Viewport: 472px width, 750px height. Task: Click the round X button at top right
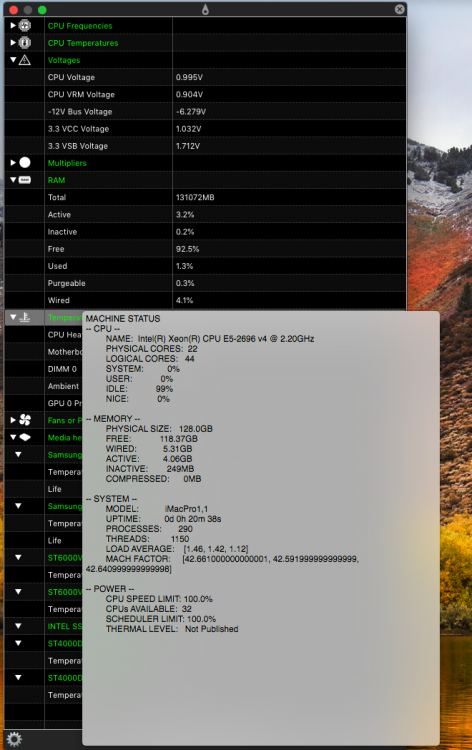coord(400,9)
